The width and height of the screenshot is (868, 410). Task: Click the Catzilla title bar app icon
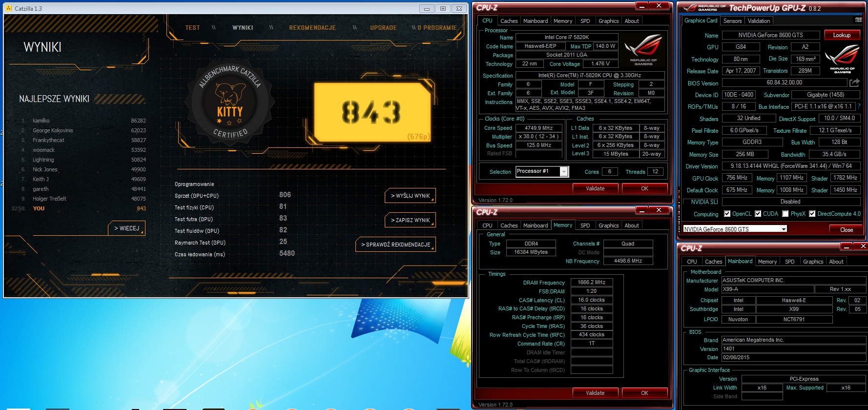8,8
